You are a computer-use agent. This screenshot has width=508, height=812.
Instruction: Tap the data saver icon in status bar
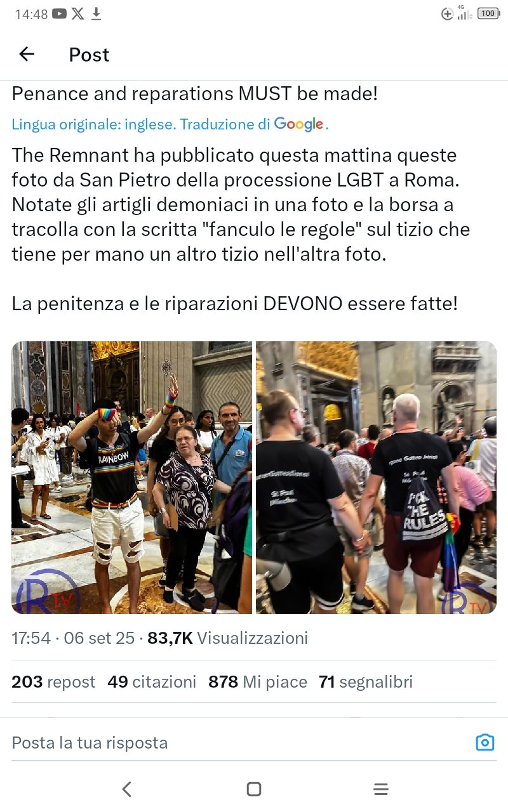tap(447, 13)
